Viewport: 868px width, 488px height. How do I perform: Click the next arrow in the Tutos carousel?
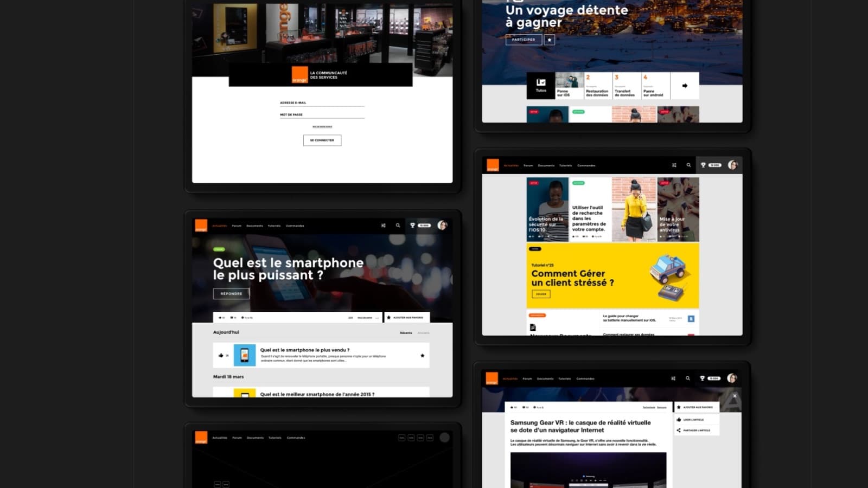pos(685,86)
